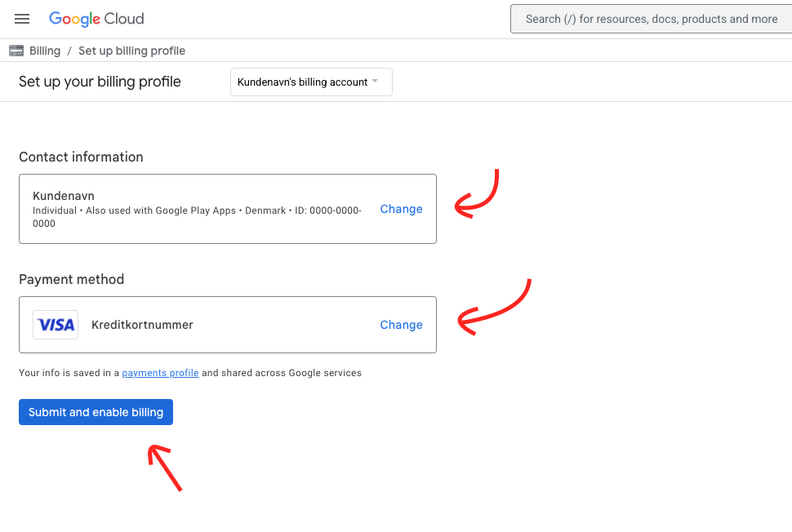Click the caret arrow of billing account selector
This screenshot has width=792, height=532.
[375, 82]
